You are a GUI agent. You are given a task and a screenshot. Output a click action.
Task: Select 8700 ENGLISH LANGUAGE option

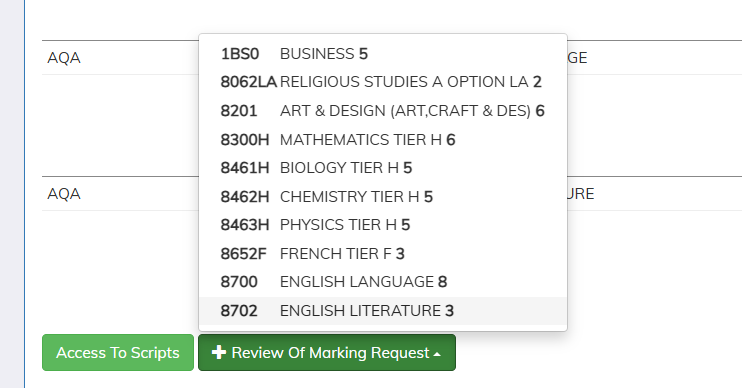click(x=383, y=282)
